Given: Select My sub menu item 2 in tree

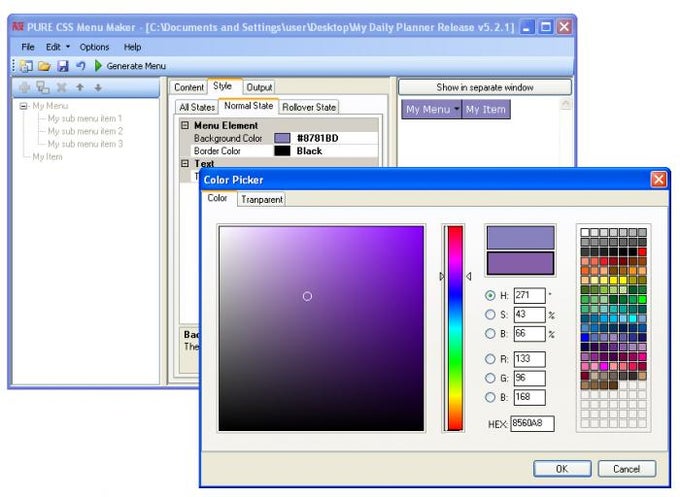Looking at the screenshot, I should (85, 131).
